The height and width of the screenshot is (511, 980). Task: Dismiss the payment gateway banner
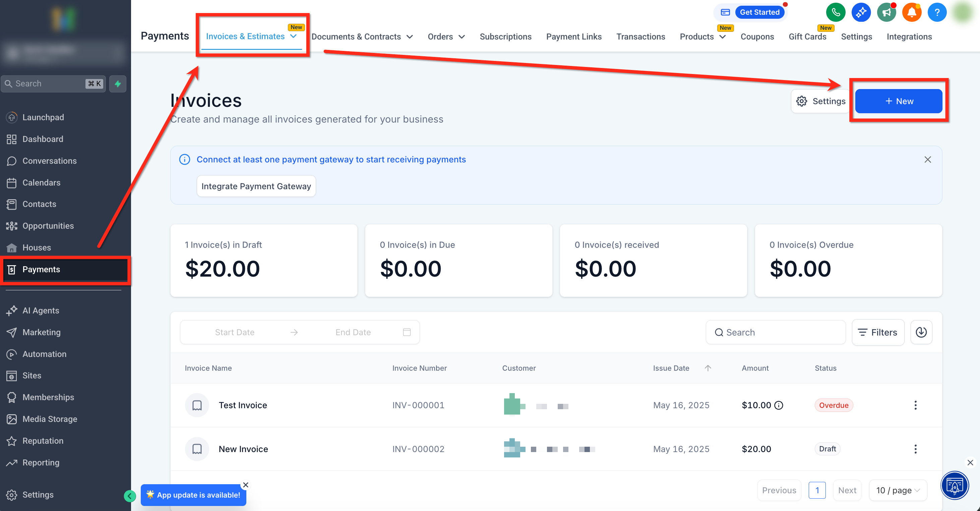(x=927, y=159)
